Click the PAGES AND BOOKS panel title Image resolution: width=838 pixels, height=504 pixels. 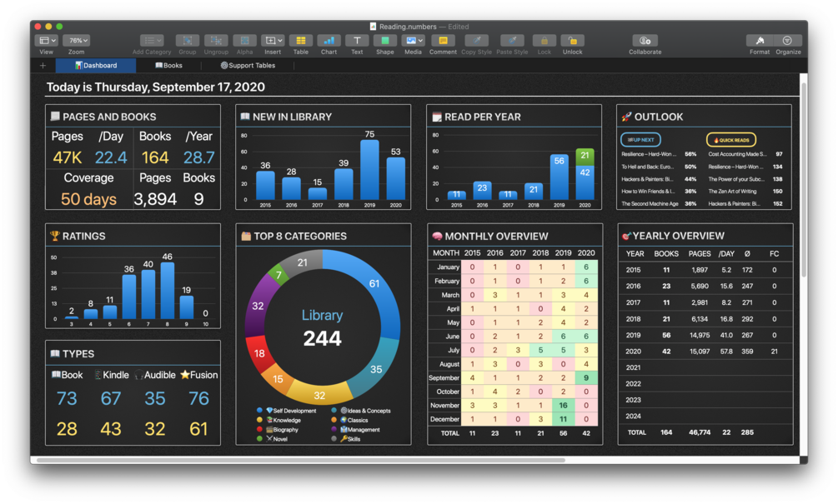pyautogui.click(x=109, y=117)
